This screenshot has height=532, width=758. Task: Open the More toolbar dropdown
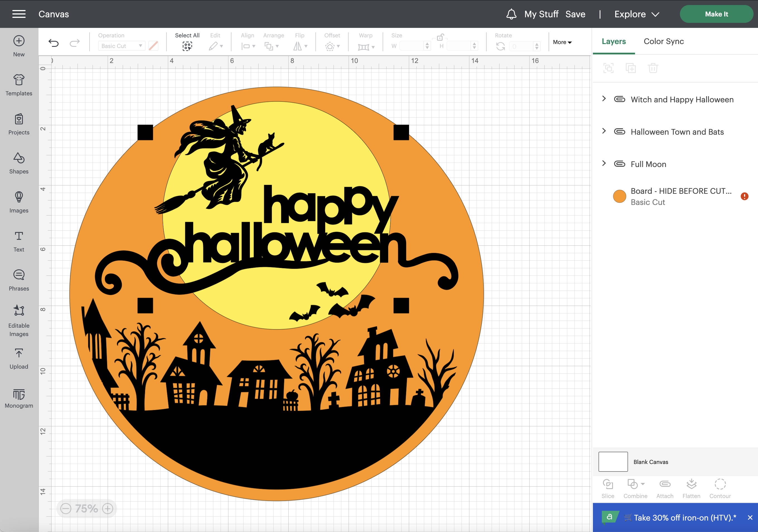[562, 42]
